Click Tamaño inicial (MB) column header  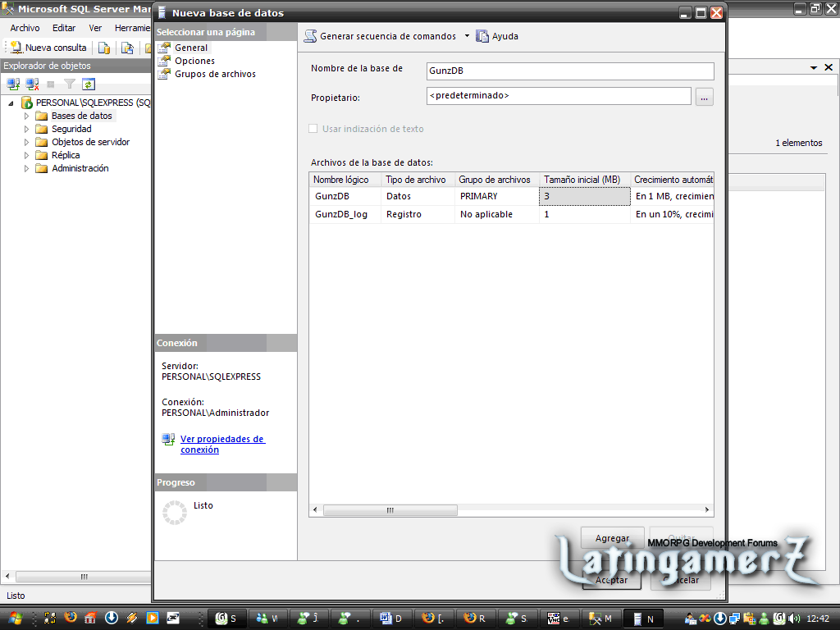(x=584, y=180)
